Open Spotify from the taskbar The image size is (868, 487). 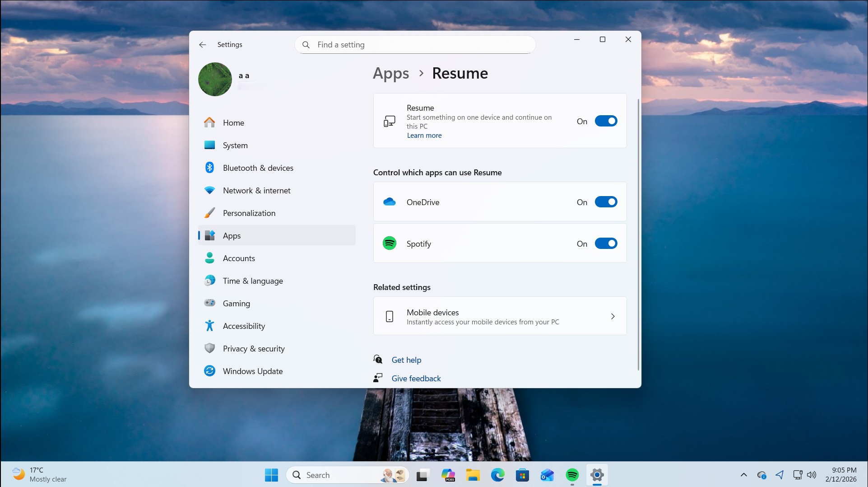[x=571, y=475]
